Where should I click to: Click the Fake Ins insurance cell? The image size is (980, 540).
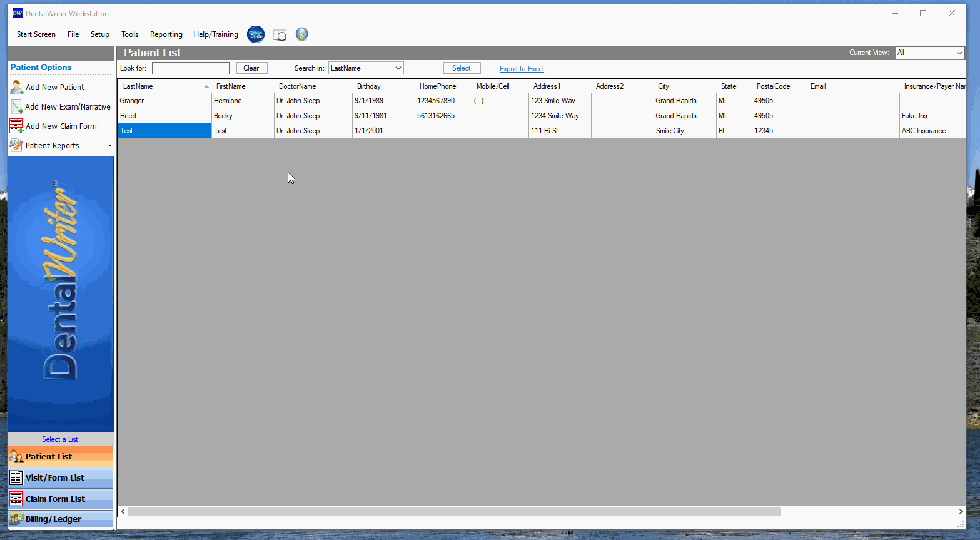pyautogui.click(x=932, y=116)
